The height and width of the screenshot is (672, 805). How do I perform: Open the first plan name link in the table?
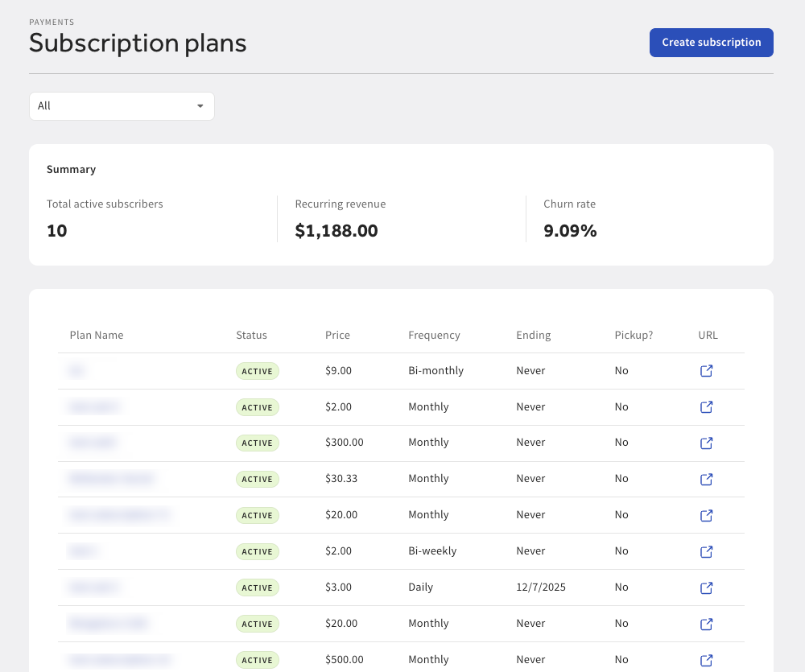click(x=76, y=371)
